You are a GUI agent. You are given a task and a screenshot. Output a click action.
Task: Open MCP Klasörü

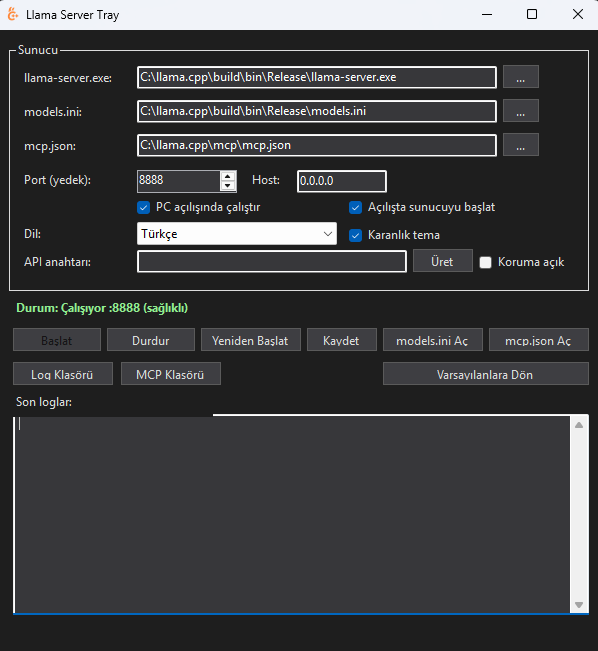(x=171, y=374)
